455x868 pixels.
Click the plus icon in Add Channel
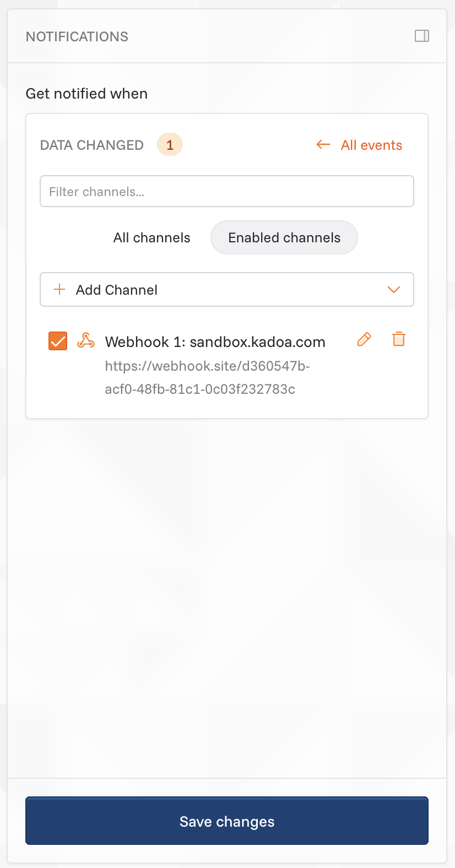pos(59,289)
